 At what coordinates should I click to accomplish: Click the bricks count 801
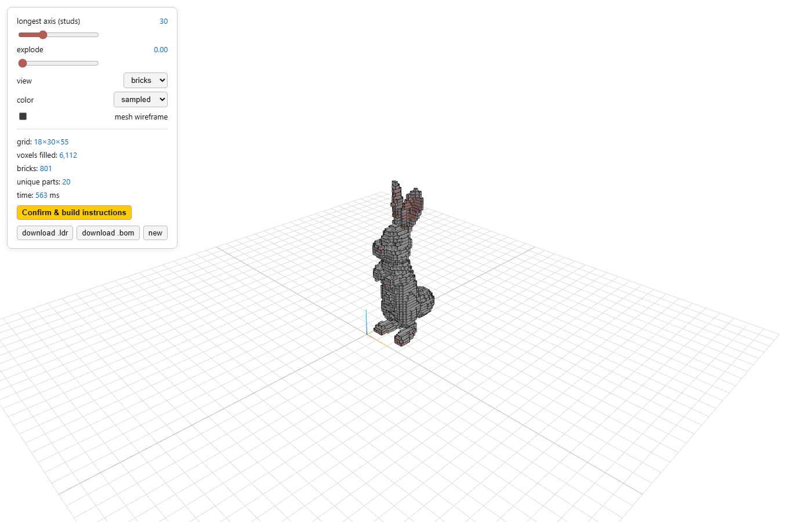point(46,169)
